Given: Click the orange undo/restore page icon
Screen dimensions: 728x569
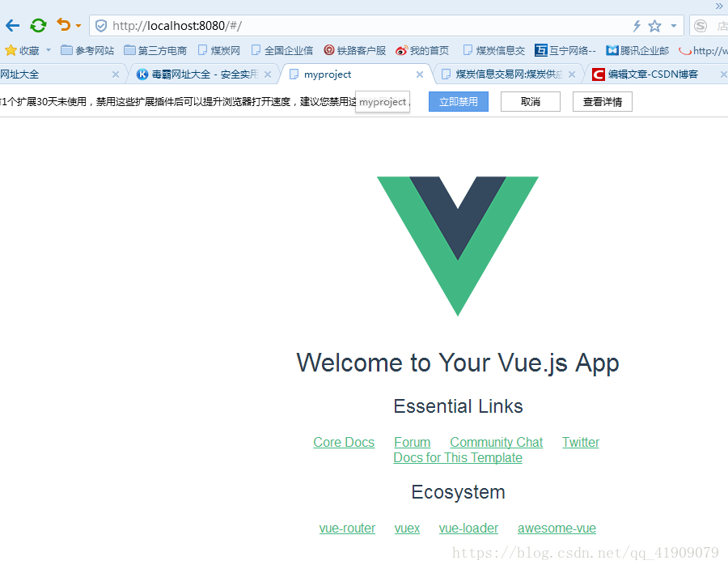Looking at the screenshot, I should pyautogui.click(x=64, y=24).
